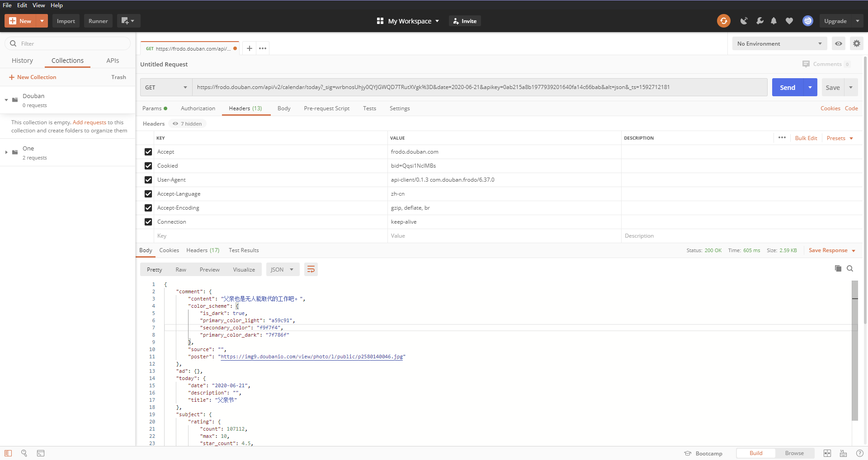Open the File menu

pos(7,5)
